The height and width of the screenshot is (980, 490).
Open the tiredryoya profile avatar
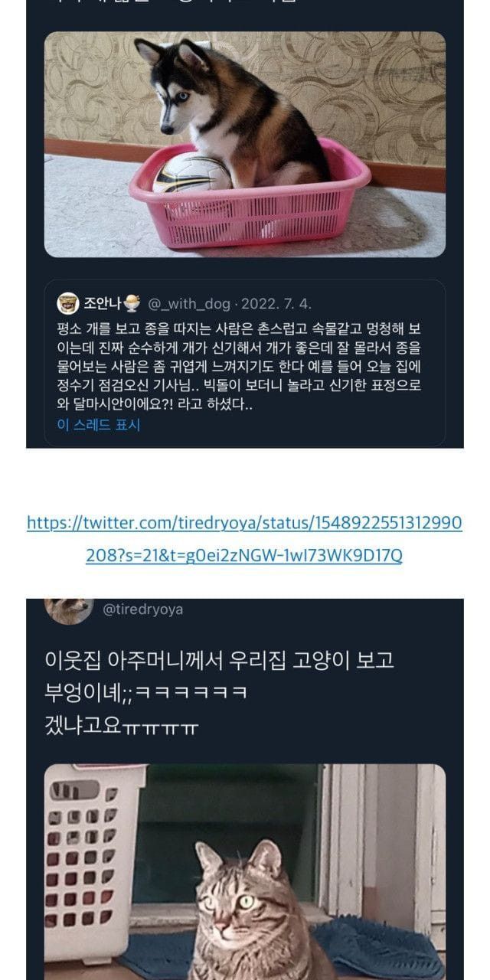(69, 611)
